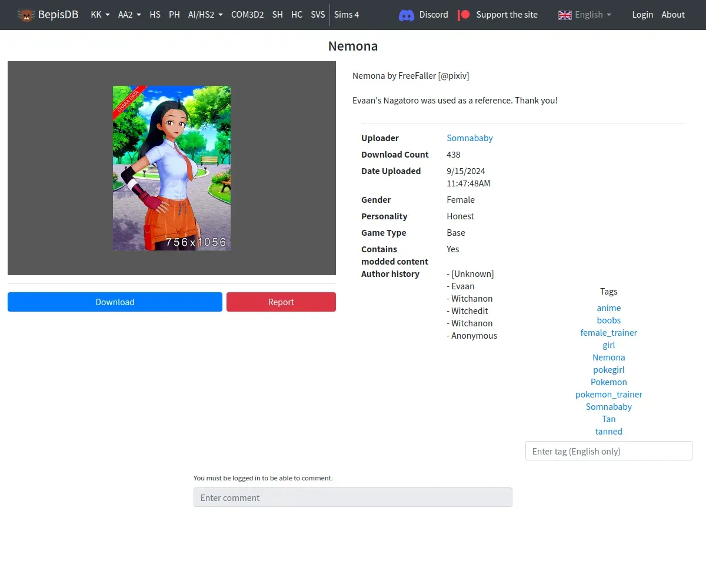Click the Nemona character card thumbnail

[x=172, y=168]
